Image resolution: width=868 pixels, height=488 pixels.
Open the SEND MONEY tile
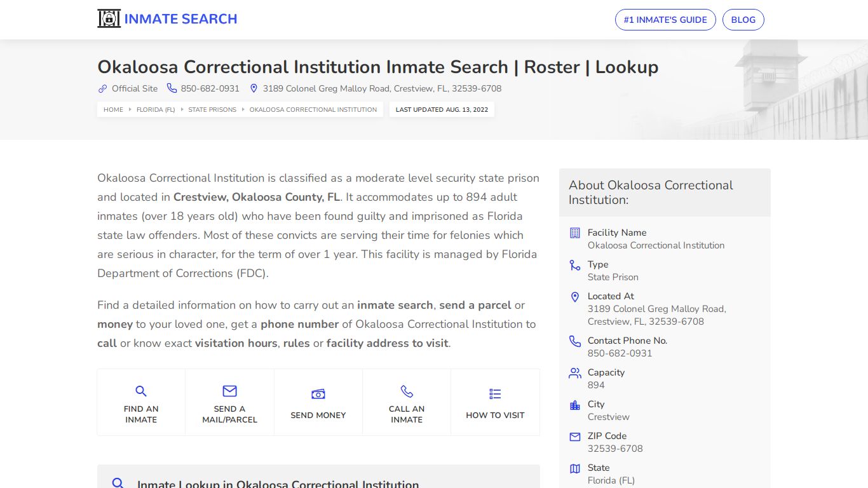(318, 402)
